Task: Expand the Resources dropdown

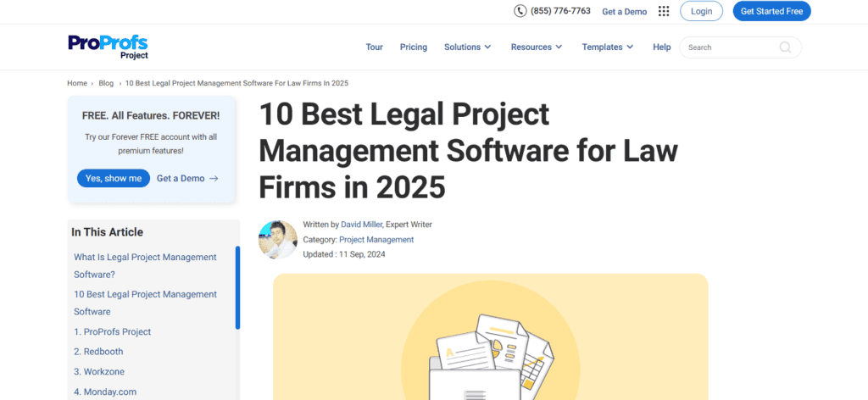Action: click(537, 47)
